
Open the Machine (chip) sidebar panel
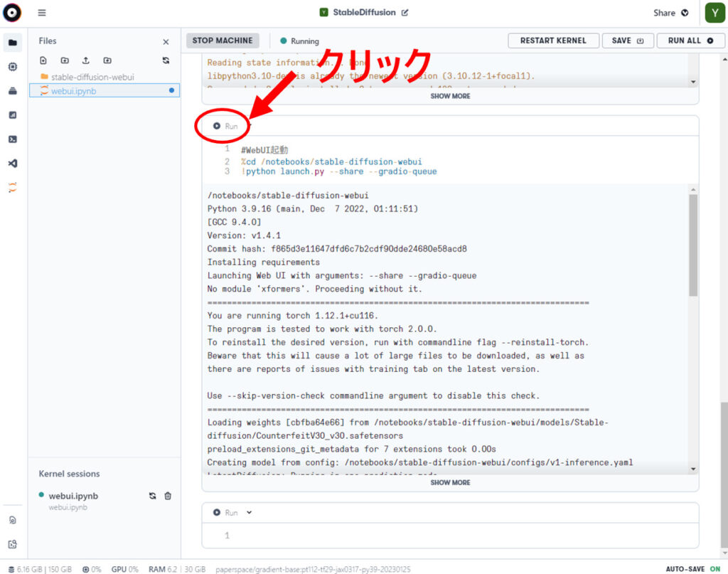(13, 66)
